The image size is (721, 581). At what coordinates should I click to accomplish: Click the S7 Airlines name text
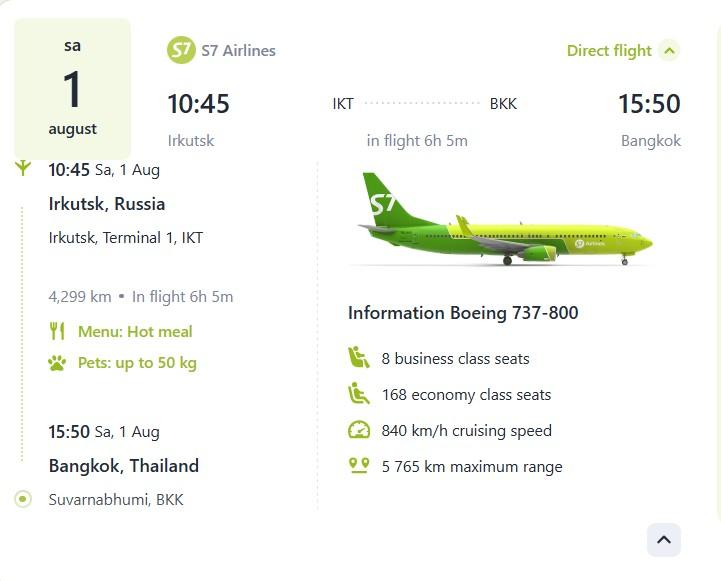(x=238, y=51)
